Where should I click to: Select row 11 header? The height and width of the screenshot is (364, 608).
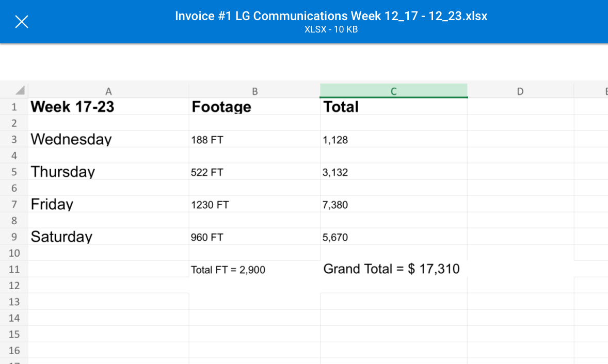point(14,269)
